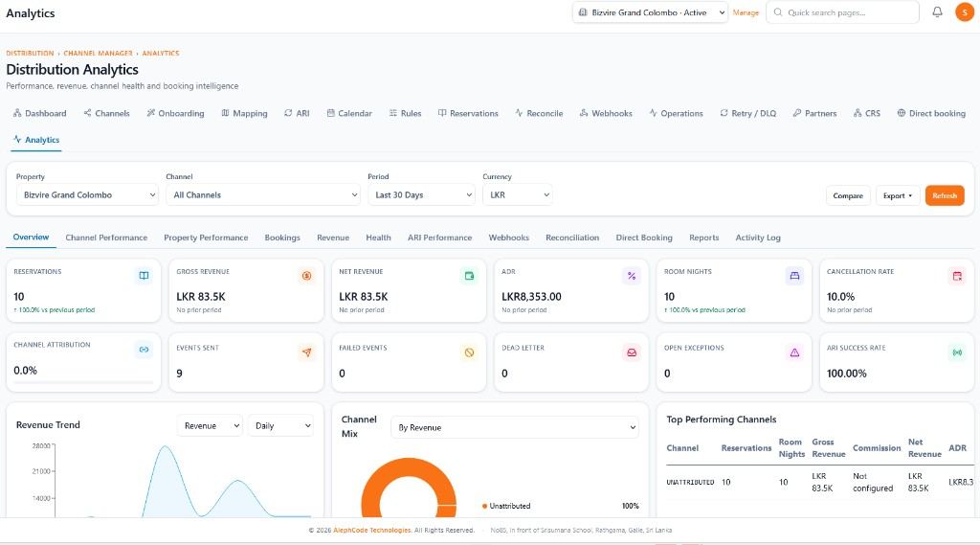Click the Compare button
This screenshot has width=980, height=545.
click(848, 195)
